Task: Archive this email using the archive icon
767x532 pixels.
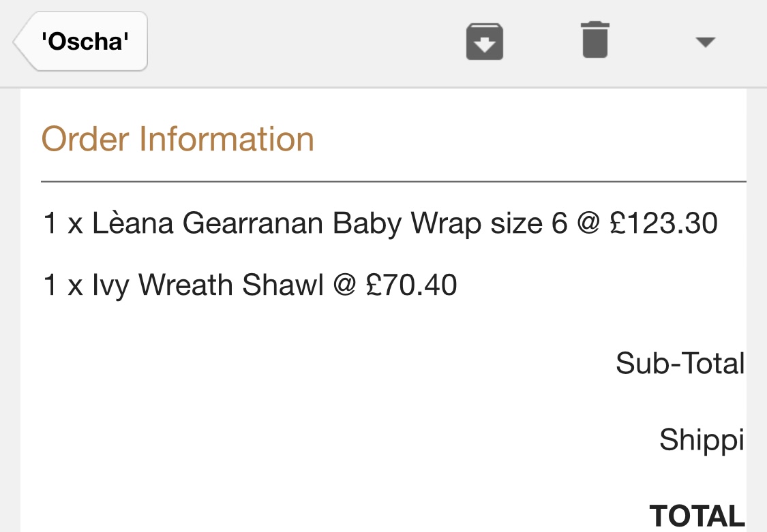Action: click(x=484, y=42)
